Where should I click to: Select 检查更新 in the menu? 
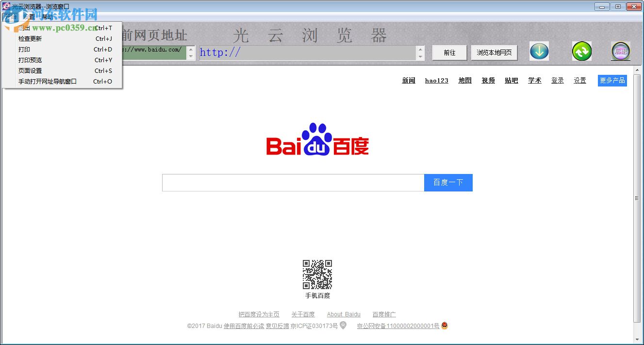click(x=30, y=38)
